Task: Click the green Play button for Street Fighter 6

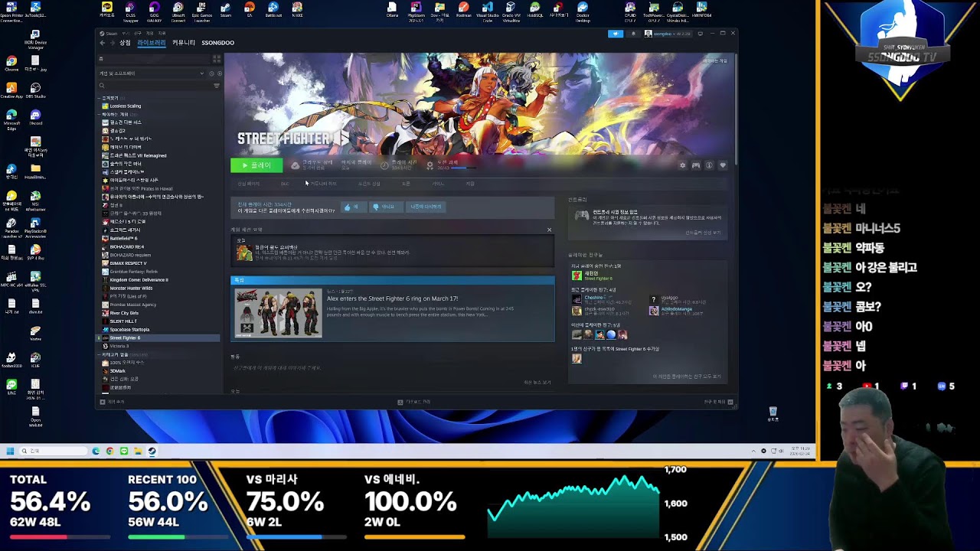Action: 256,165
